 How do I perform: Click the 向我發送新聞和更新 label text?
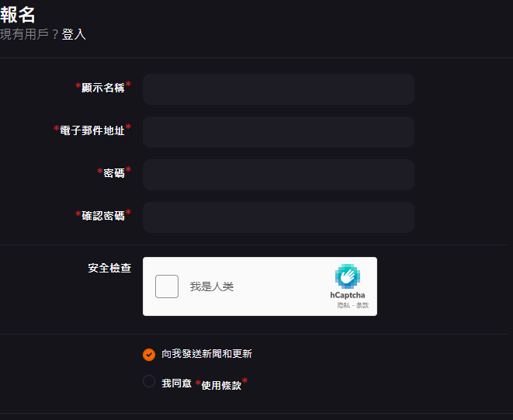[206, 354]
